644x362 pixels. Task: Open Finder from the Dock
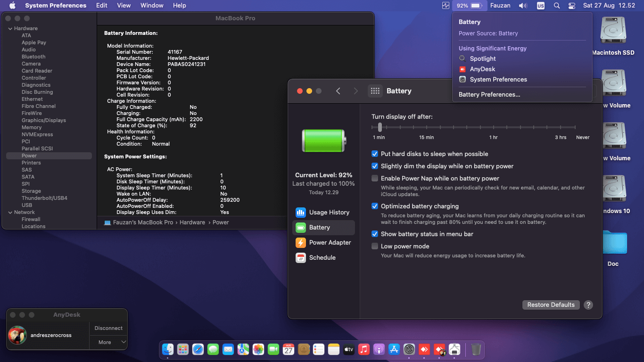168,349
